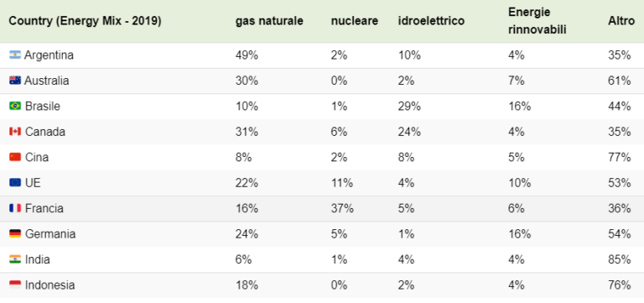Select India's 85% Altro cell

(619, 259)
